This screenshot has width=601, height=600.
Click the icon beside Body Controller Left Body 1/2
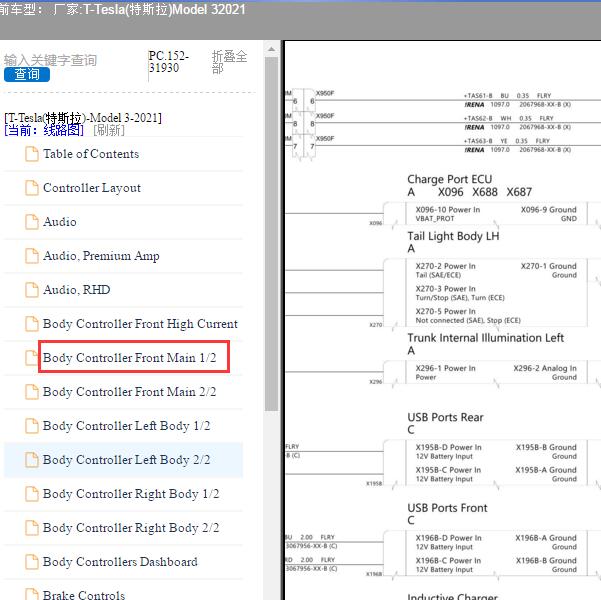point(31,426)
